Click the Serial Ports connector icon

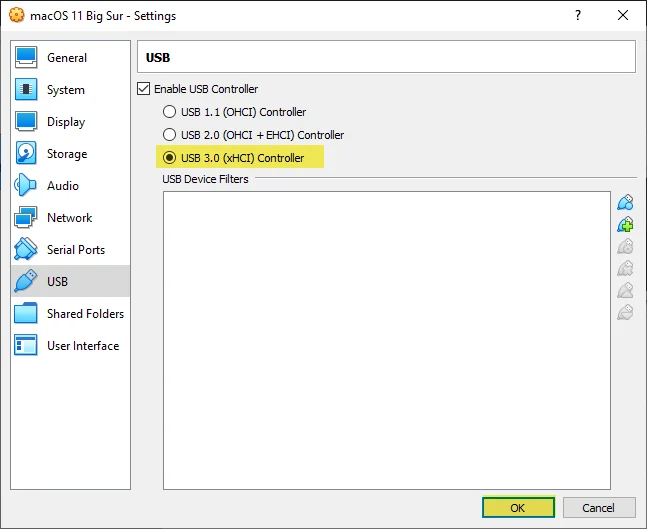[26, 249]
